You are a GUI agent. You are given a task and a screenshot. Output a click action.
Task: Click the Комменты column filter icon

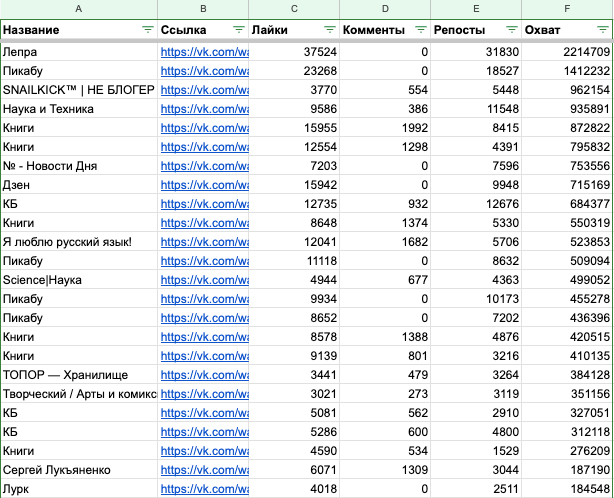[420, 30]
